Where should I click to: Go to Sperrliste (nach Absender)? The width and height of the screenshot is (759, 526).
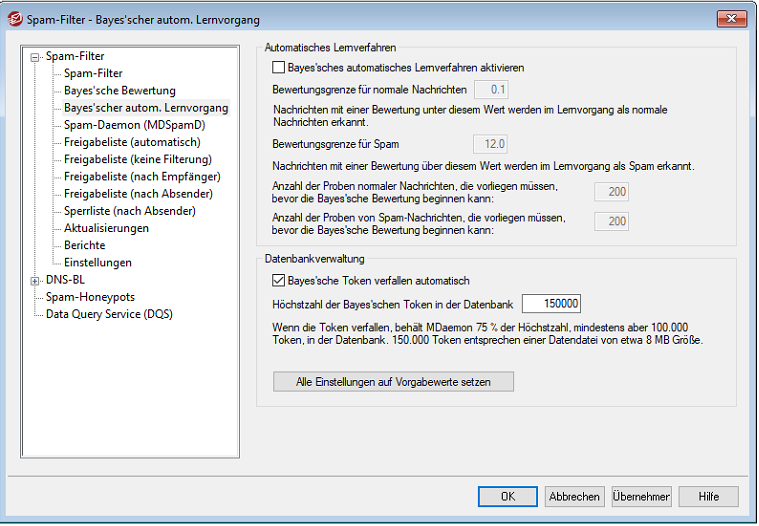click(x=130, y=211)
